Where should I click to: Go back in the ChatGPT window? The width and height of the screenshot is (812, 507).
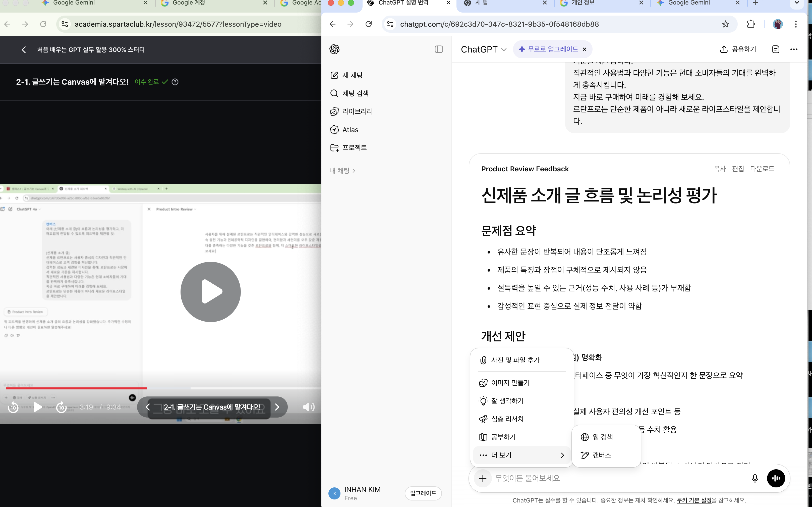click(x=332, y=24)
